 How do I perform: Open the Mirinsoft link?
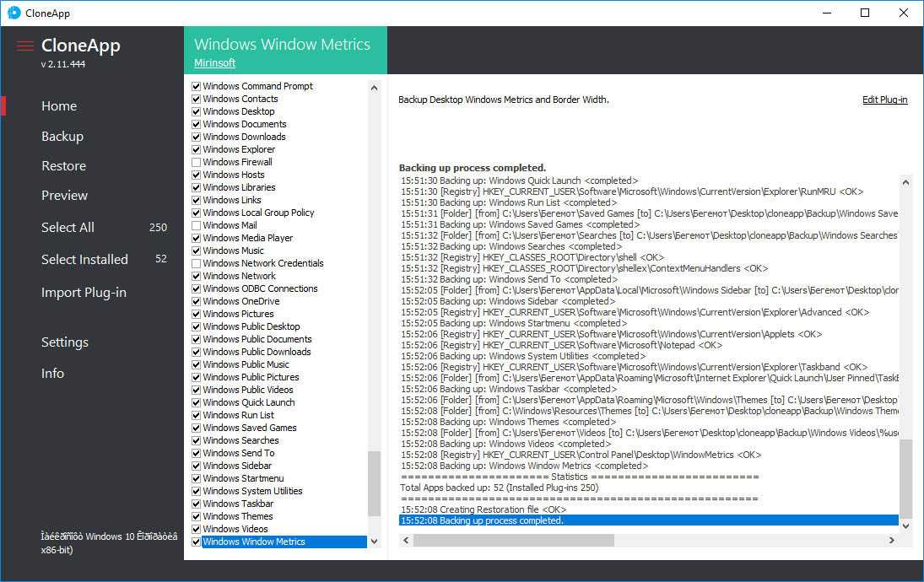pos(214,62)
